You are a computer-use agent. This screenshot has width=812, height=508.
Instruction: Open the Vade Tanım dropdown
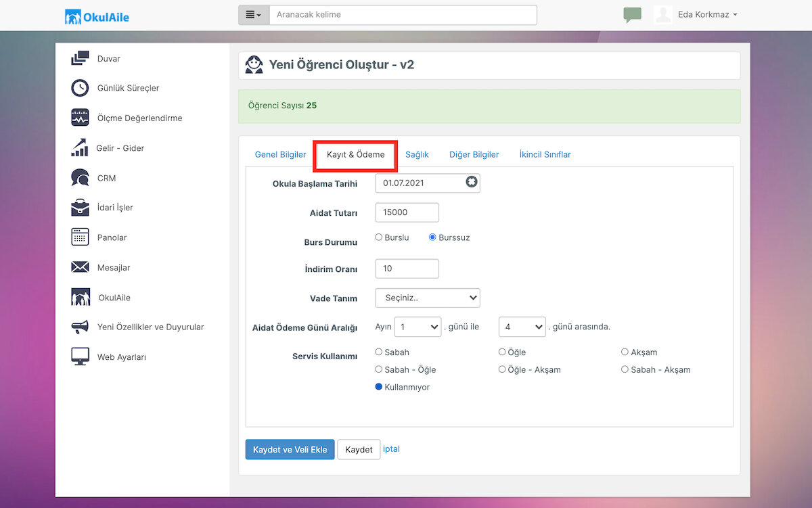pos(428,298)
